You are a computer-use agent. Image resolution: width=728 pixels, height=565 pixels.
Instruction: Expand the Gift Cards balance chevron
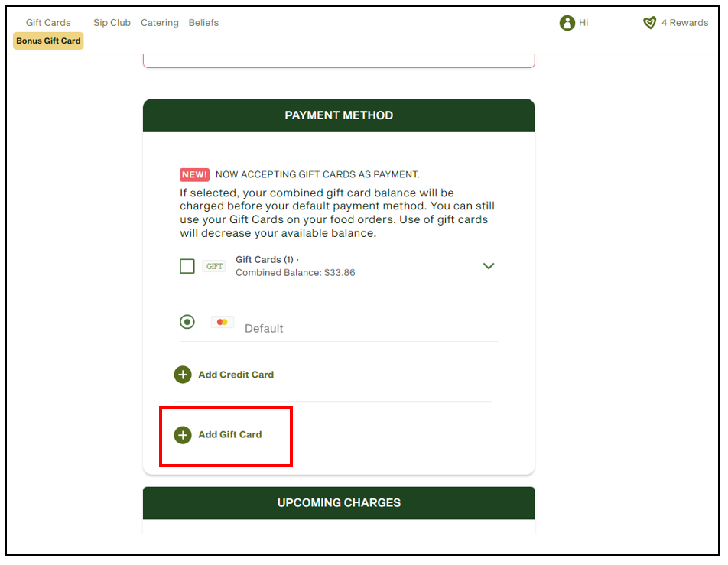tap(489, 266)
